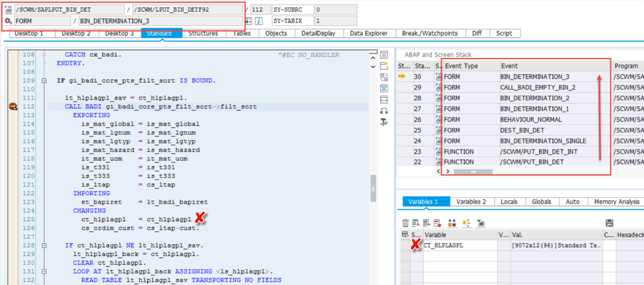Image resolution: width=644 pixels, height=285 pixels.
Task: Click the Event column header in the stack table
Action: 554,66
